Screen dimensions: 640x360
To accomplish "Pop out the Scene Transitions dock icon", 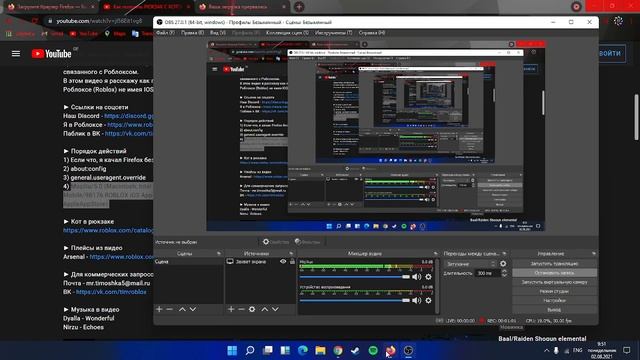I will tap(504, 253).
